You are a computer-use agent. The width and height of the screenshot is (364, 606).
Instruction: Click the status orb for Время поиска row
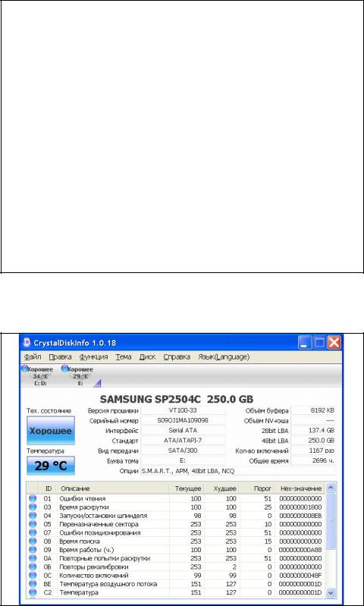tap(33, 542)
